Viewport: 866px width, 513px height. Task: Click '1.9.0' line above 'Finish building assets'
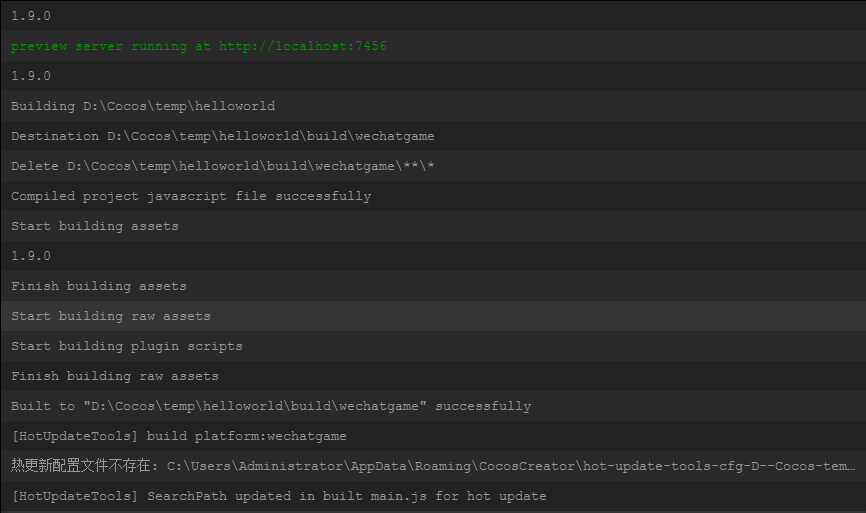coord(31,256)
